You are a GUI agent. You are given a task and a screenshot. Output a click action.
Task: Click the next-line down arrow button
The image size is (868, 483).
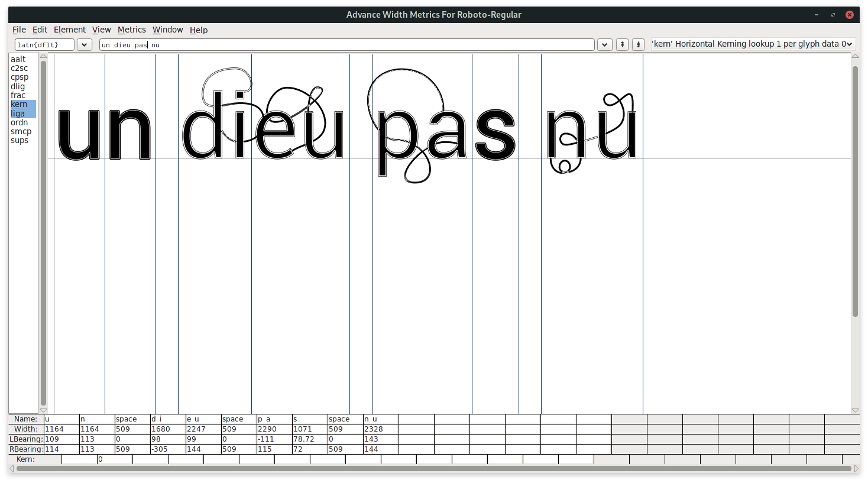point(638,44)
